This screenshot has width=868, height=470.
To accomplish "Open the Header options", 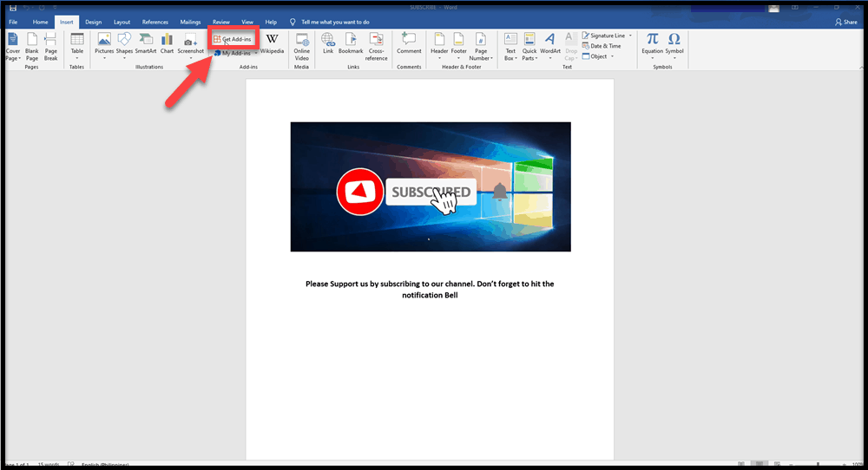I will point(439,47).
